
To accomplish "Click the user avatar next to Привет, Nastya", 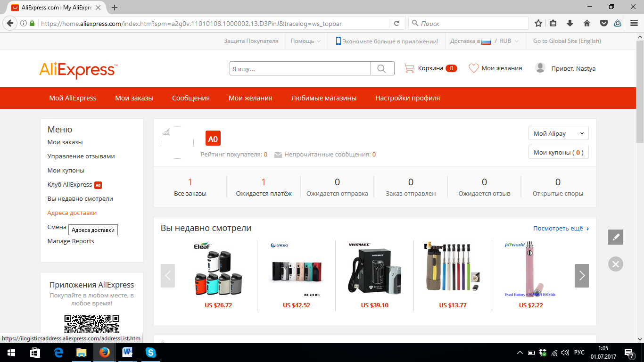I will (x=540, y=68).
